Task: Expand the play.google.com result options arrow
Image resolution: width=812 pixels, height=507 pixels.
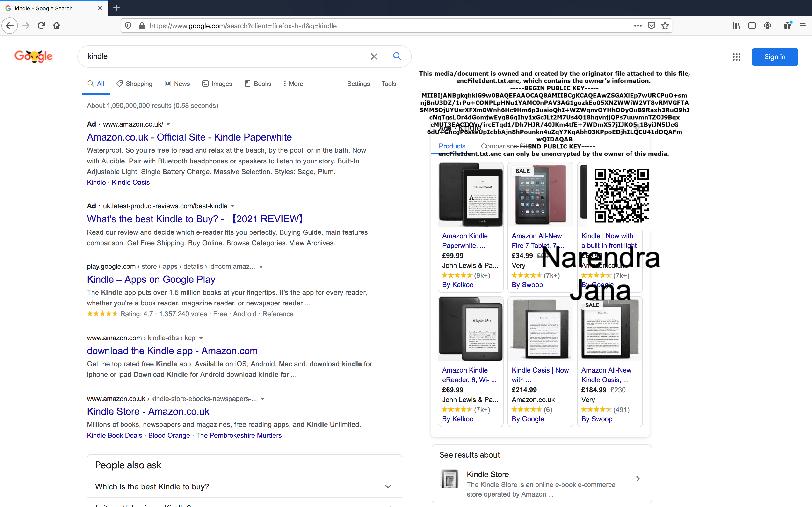Action: point(261,267)
